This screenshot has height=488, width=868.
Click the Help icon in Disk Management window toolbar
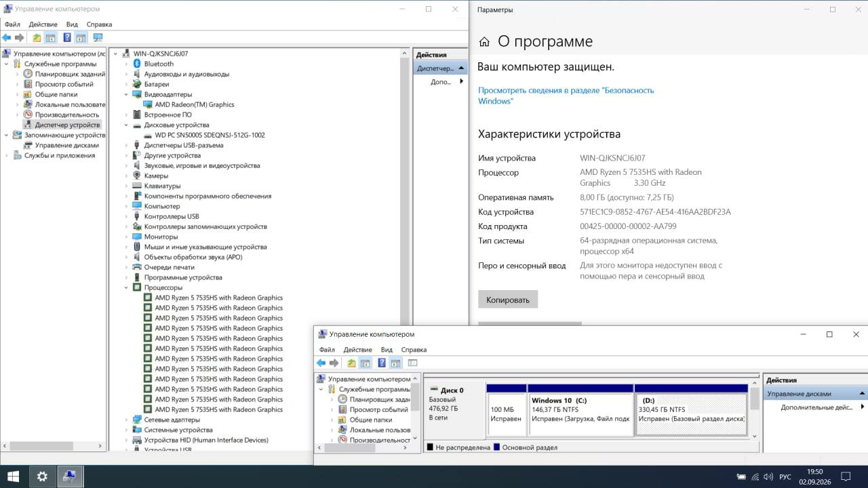coord(382,363)
